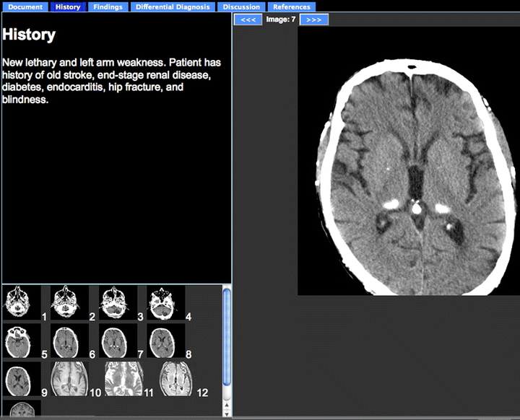Select MRI thumbnail image 11
Image resolution: width=520 pixels, height=420 pixels.
coord(123,379)
